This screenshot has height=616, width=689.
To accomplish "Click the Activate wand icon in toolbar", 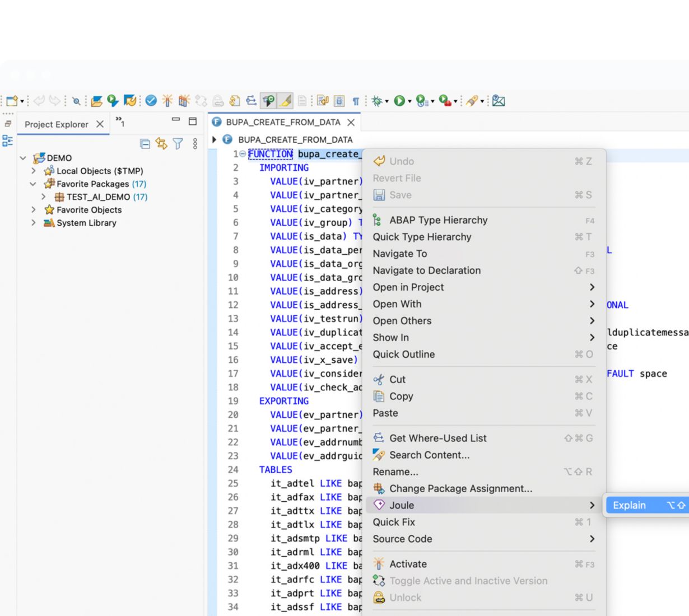I will pos(167,101).
